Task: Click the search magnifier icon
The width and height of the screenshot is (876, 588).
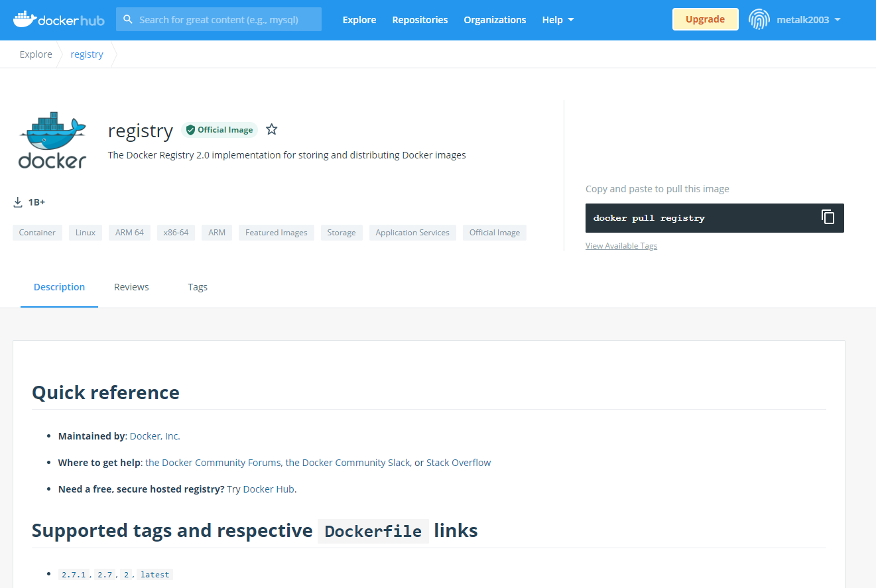Action: (x=128, y=20)
